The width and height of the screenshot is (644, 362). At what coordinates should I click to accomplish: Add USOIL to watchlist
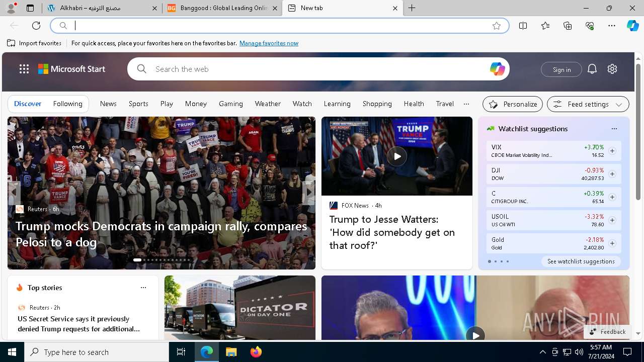(612, 220)
